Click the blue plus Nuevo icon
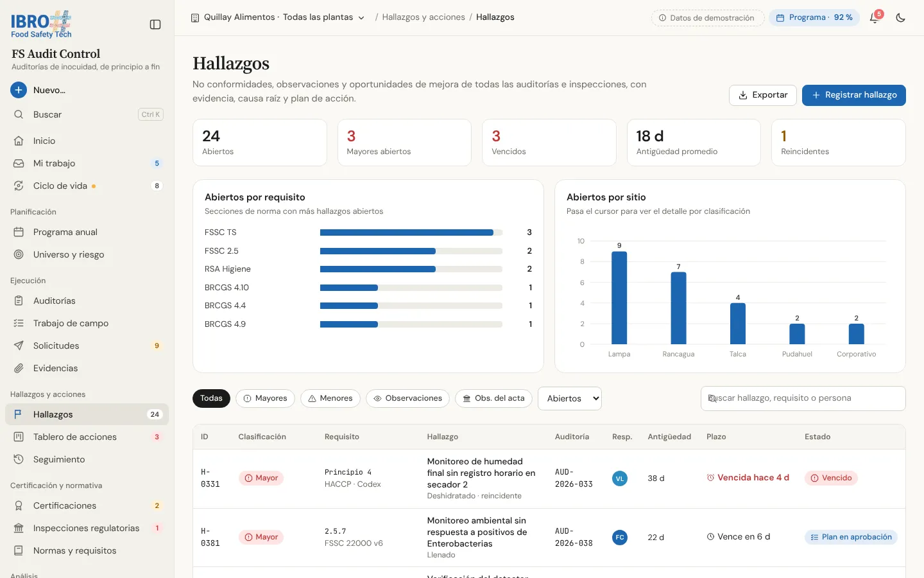Image resolution: width=924 pixels, height=578 pixels. click(x=19, y=90)
